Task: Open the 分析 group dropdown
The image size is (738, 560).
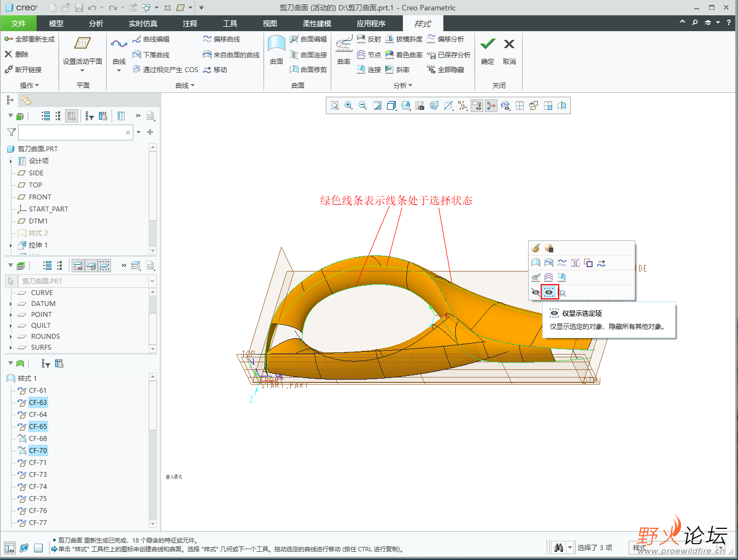Action: pyautogui.click(x=403, y=86)
